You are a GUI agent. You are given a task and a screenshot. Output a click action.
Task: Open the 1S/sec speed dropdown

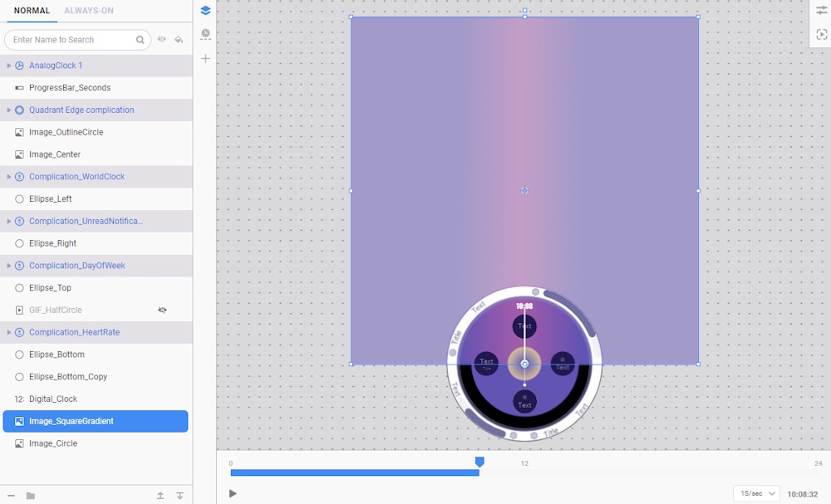[755, 493]
